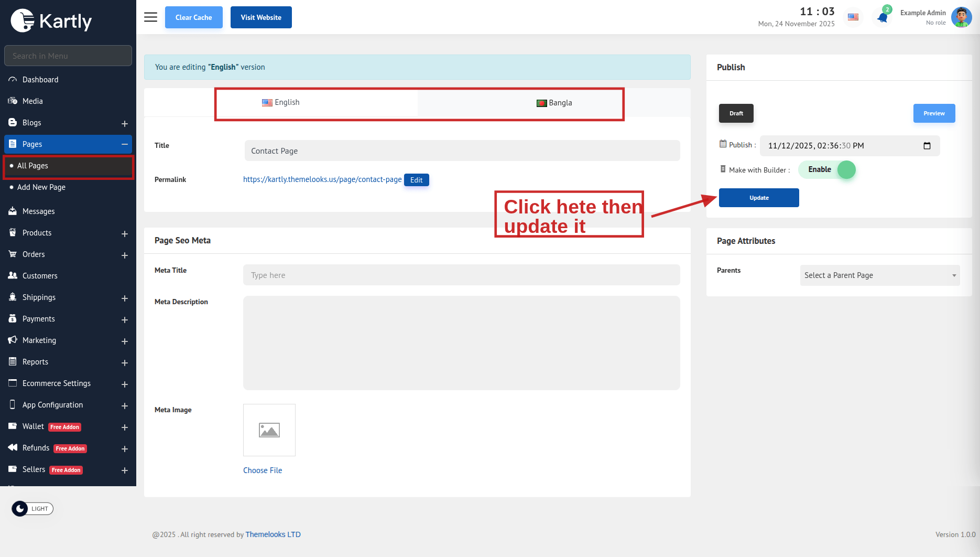Click the Choose File link
The width and height of the screenshot is (980, 557).
click(263, 470)
